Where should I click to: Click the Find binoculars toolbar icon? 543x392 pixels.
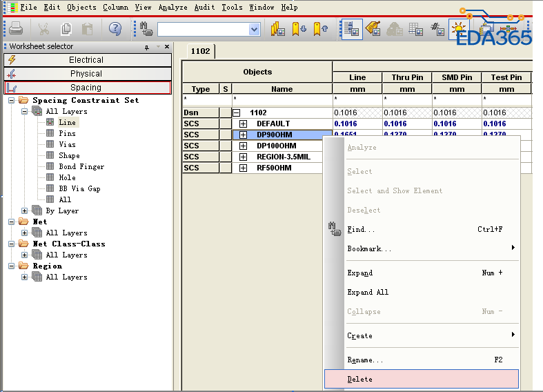146,29
